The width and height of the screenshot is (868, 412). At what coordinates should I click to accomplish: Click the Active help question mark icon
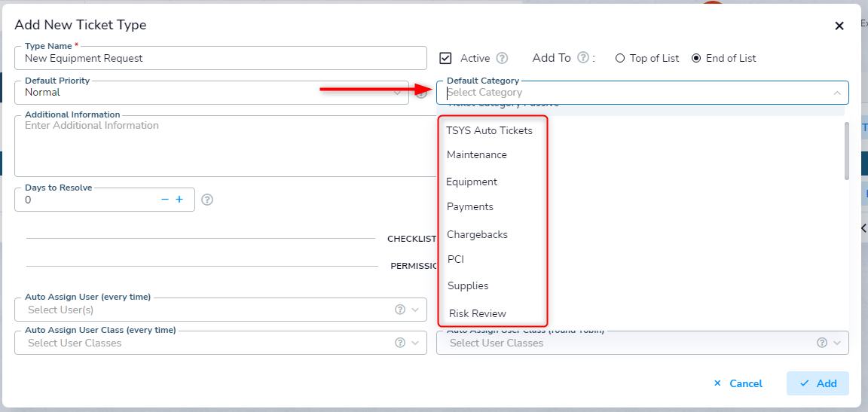tap(502, 58)
